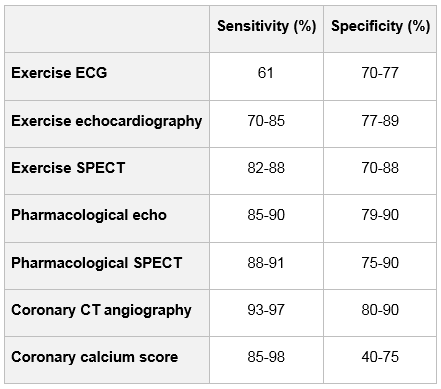The height and width of the screenshot is (389, 441).
Task: Select the Exercise ECG row label
Action: click(x=59, y=73)
